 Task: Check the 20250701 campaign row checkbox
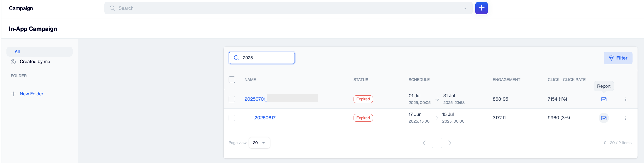point(232,99)
